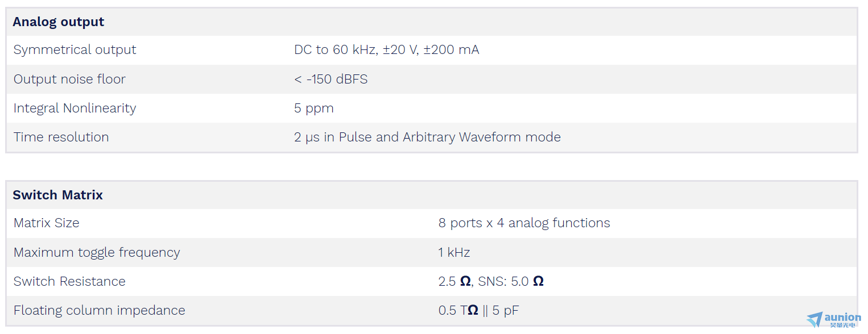The width and height of the screenshot is (868, 334).
Task: Select the Time resolution row label
Action: (61, 137)
